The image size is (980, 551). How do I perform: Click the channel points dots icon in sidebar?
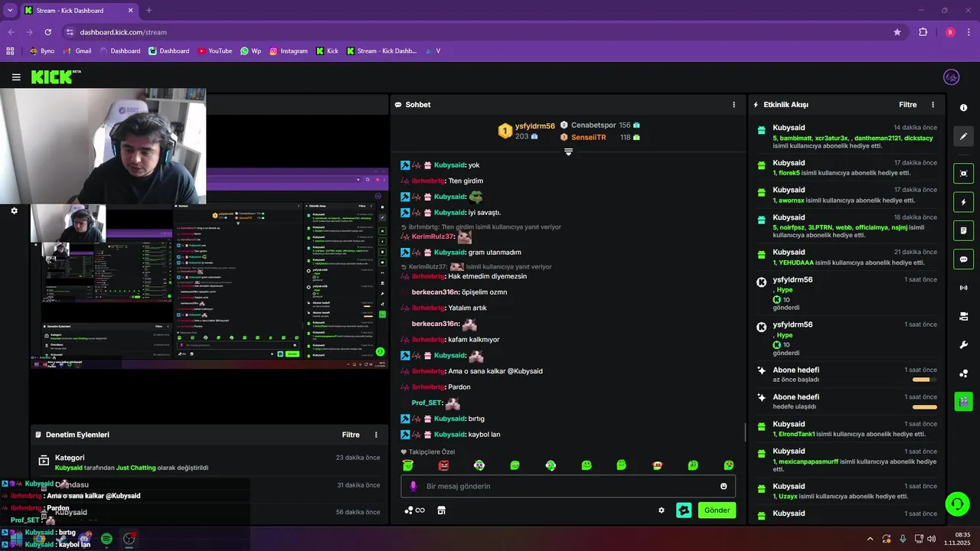(963, 373)
